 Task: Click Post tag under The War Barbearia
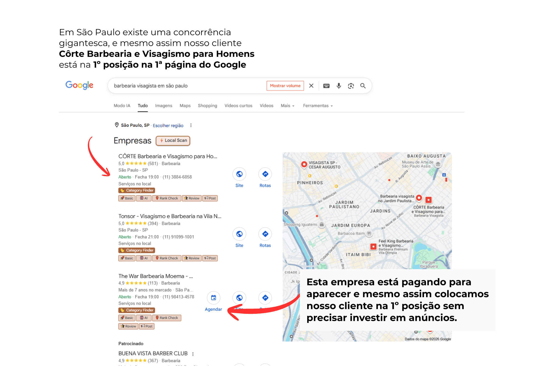pyautogui.click(x=147, y=326)
